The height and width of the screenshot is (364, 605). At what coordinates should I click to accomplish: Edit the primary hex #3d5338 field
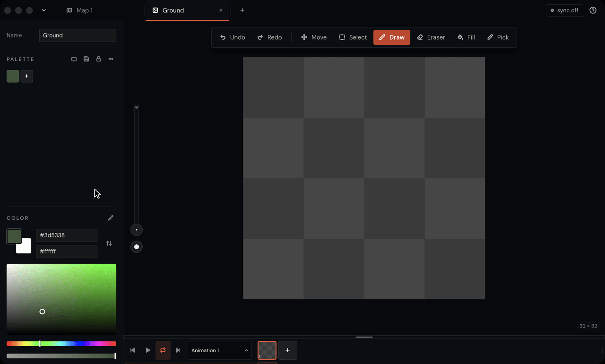click(x=67, y=235)
